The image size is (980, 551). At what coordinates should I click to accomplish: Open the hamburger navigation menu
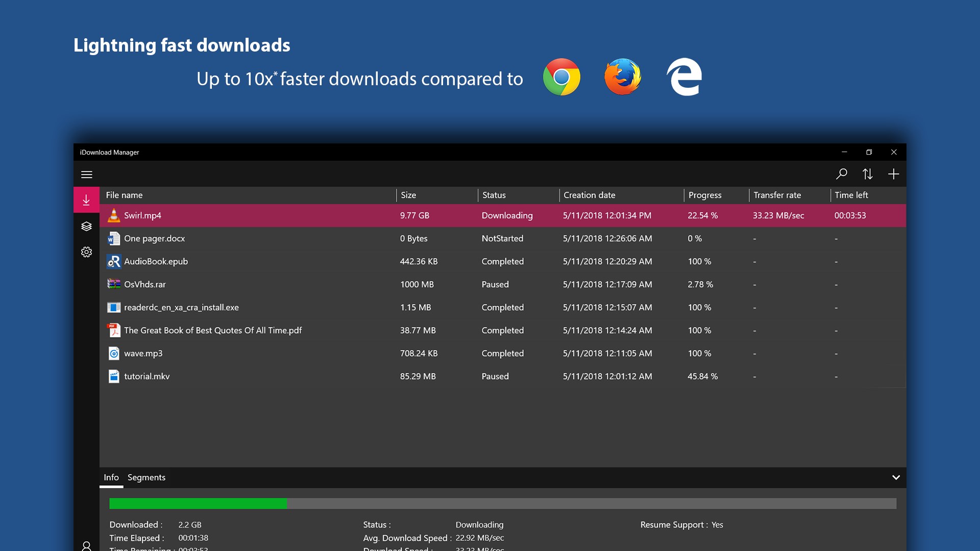click(x=87, y=174)
